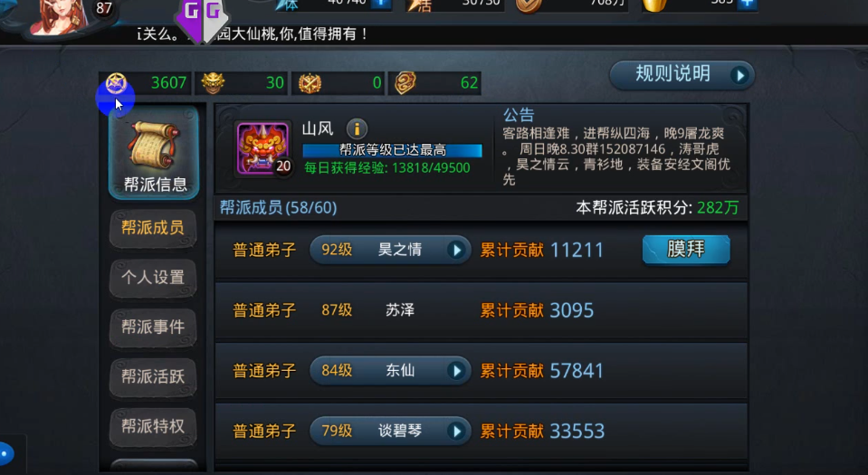Click the golden lion head icon showing 30

(x=213, y=83)
